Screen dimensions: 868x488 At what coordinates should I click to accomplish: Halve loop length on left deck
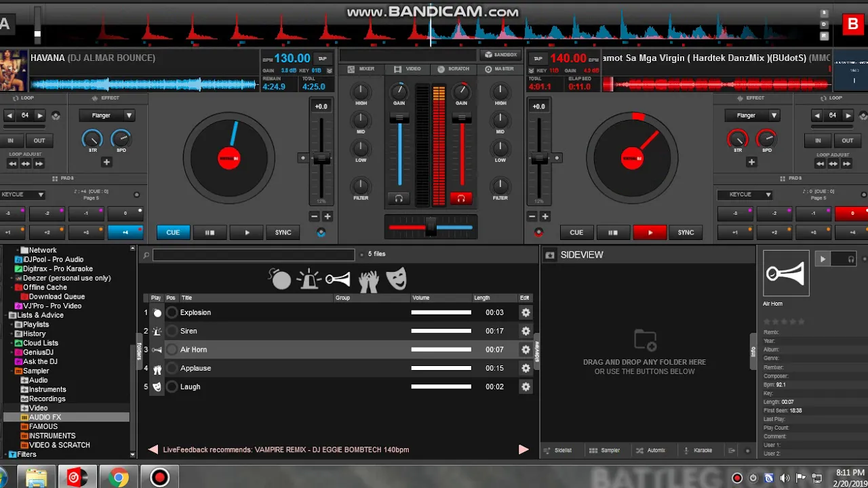click(x=9, y=115)
